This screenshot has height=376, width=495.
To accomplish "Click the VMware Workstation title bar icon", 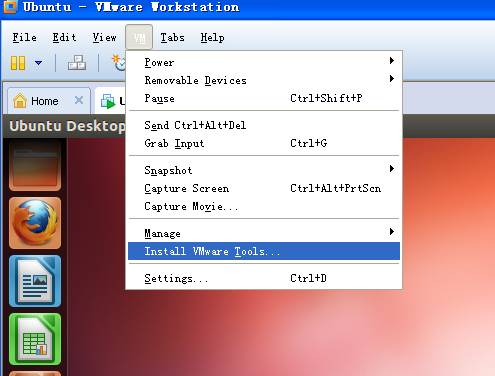I will click(x=10, y=7).
